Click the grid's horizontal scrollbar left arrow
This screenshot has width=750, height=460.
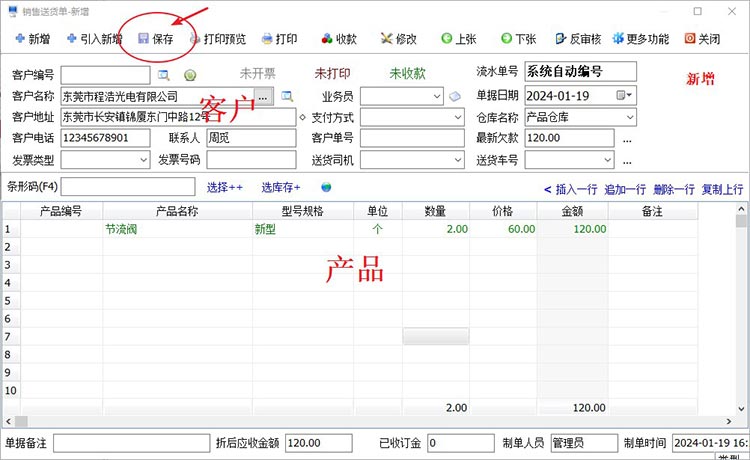coord(8,421)
